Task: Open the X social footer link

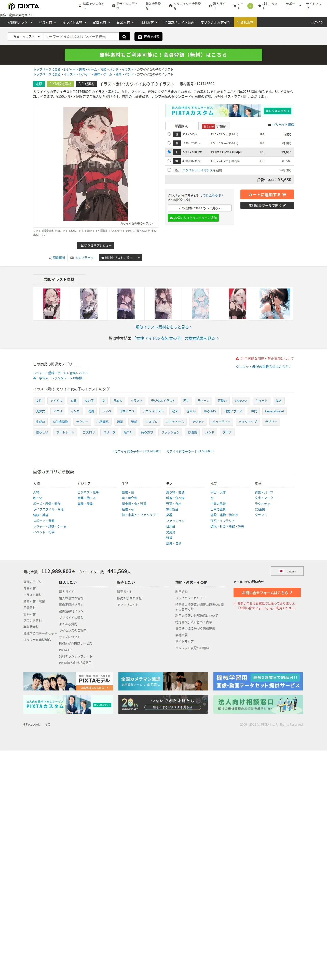Action: 47,724
